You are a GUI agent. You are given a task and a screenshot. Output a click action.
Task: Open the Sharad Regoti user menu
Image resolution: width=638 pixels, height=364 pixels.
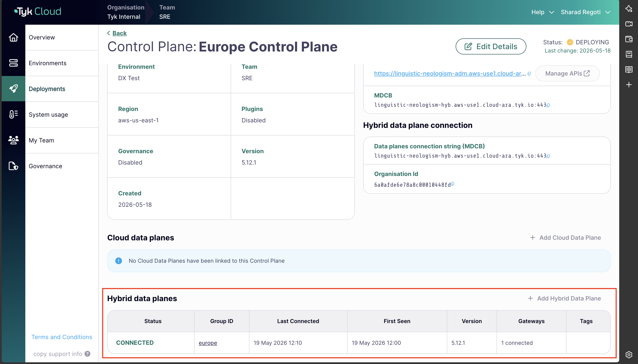pyautogui.click(x=585, y=12)
